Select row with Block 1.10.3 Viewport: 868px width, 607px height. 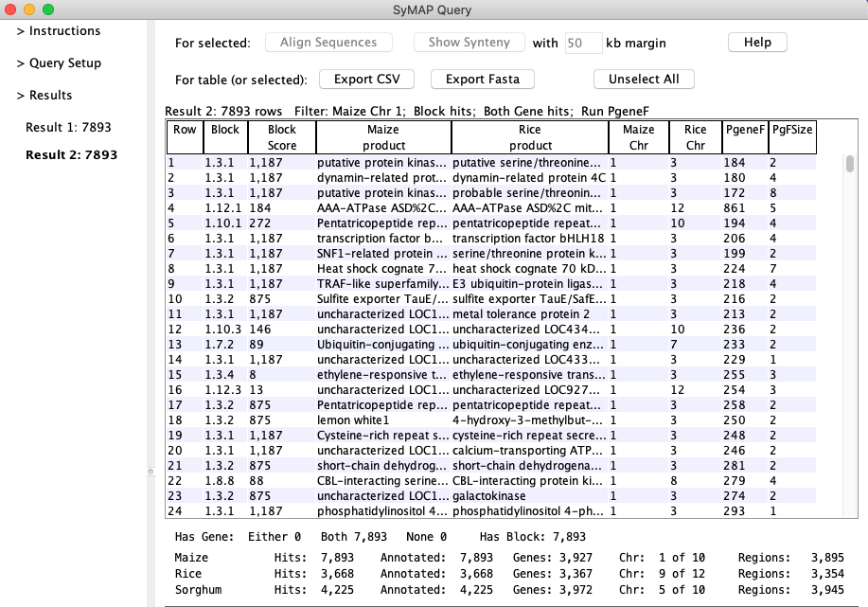click(491, 330)
